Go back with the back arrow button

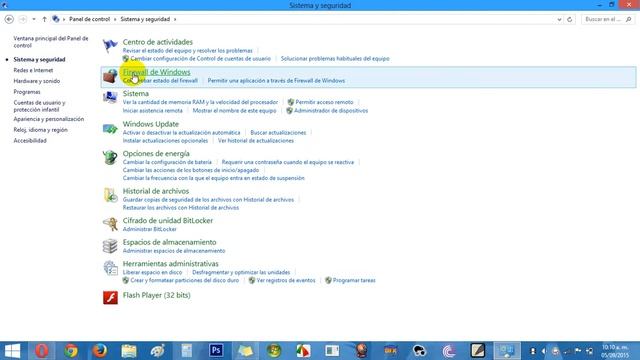click(x=9, y=19)
